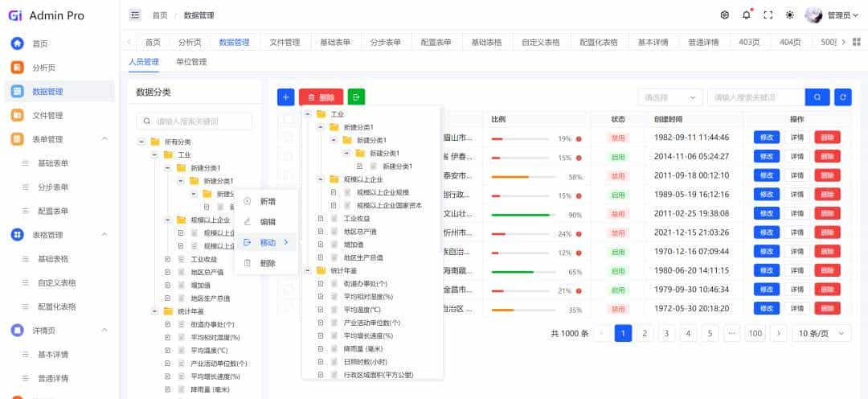868x399 pixels.
Task: Go to page 2 in pagination
Action: click(645, 333)
